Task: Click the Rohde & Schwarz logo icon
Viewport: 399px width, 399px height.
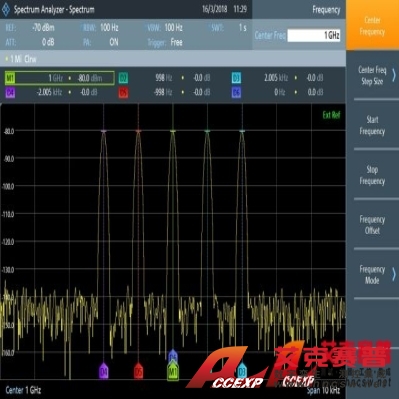Action: (x=6, y=9)
